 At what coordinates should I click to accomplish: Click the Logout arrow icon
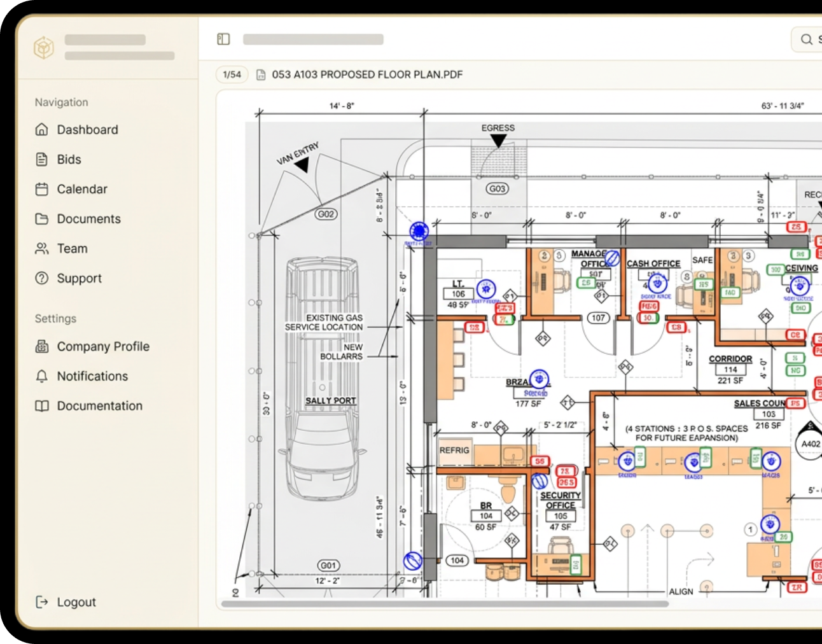point(42,602)
